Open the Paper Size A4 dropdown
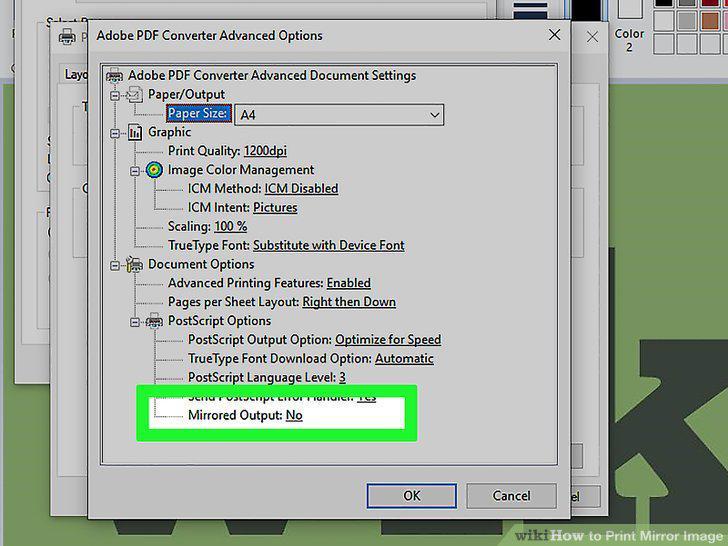The width and height of the screenshot is (728, 546). [339, 115]
